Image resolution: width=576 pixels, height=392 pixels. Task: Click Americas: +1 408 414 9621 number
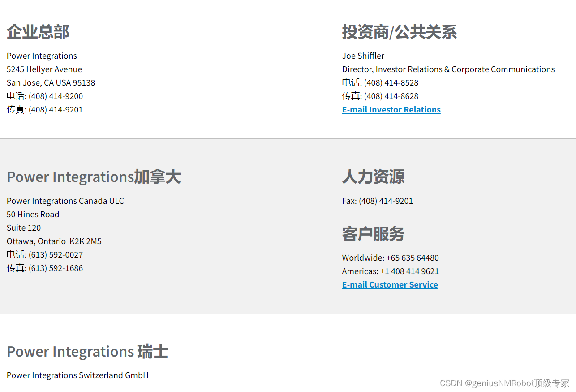pos(391,271)
